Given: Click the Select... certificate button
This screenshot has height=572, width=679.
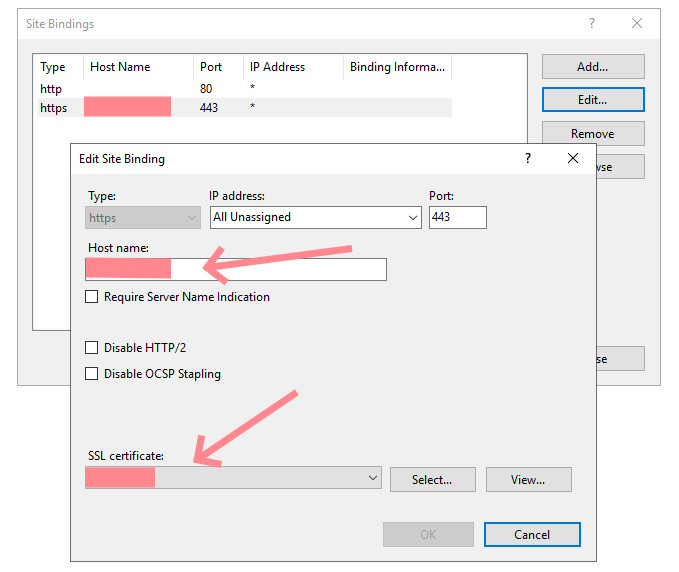Looking at the screenshot, I should click(x=432, y=480).
